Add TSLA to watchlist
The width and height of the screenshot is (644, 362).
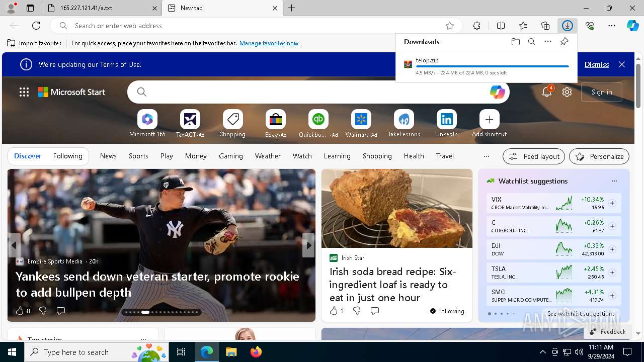[x=612, y=273]
